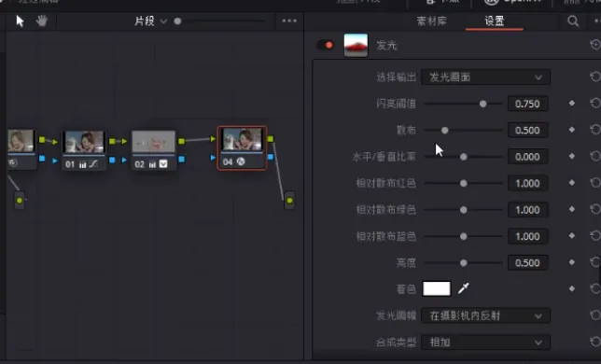
Task: Click the green output connector of node 04
Action: pyautogui.click(x=271, y=139)
